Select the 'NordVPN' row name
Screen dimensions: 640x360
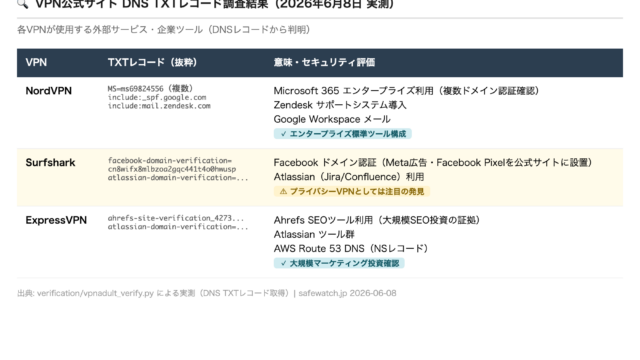49,91
